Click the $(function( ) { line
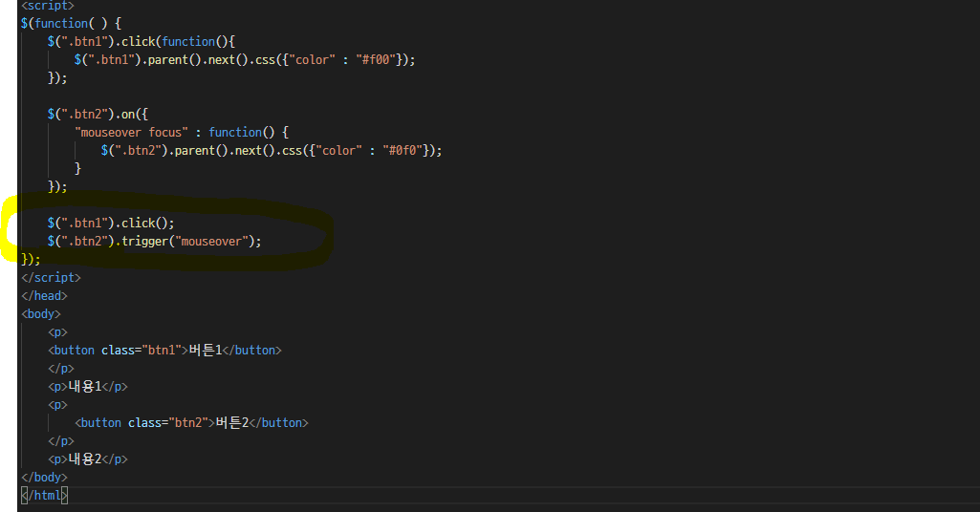 point(71,24)
